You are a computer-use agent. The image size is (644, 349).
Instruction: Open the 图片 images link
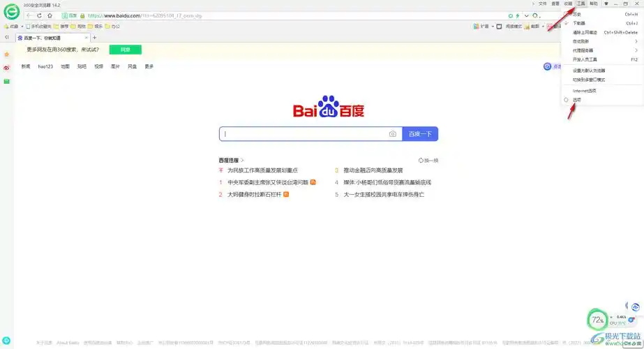coord(115,66)
